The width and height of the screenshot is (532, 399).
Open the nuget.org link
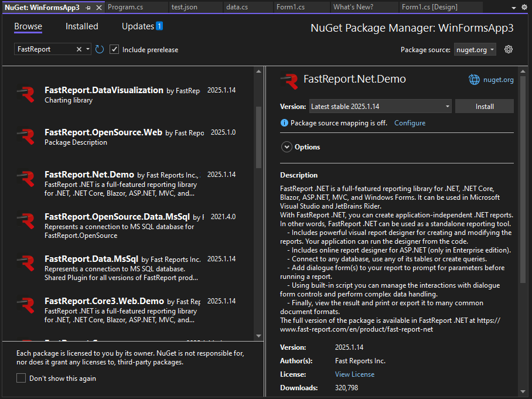[498, 80]
